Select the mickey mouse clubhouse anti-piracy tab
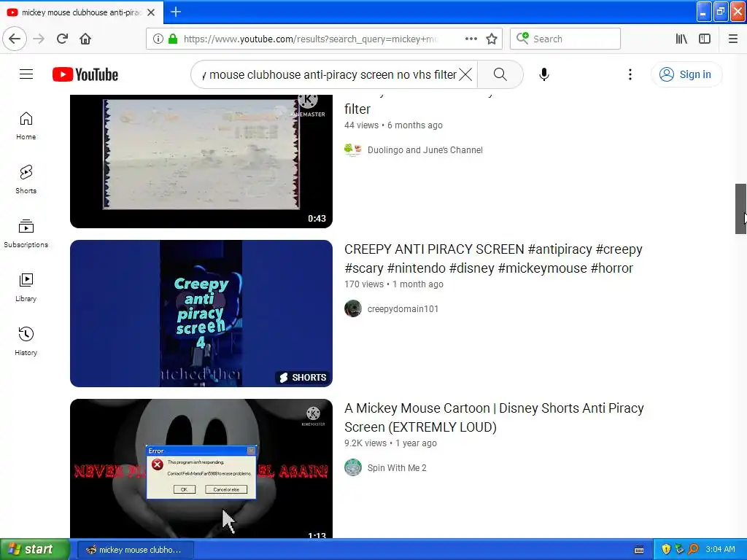The image size is (747, 560). click(82, 12)
